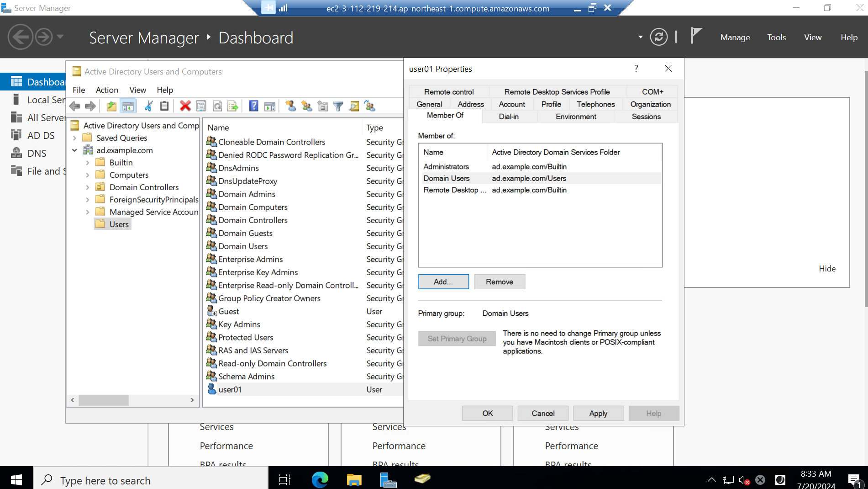Click the add to group icon
868x489 pixels.
point(370,106)
